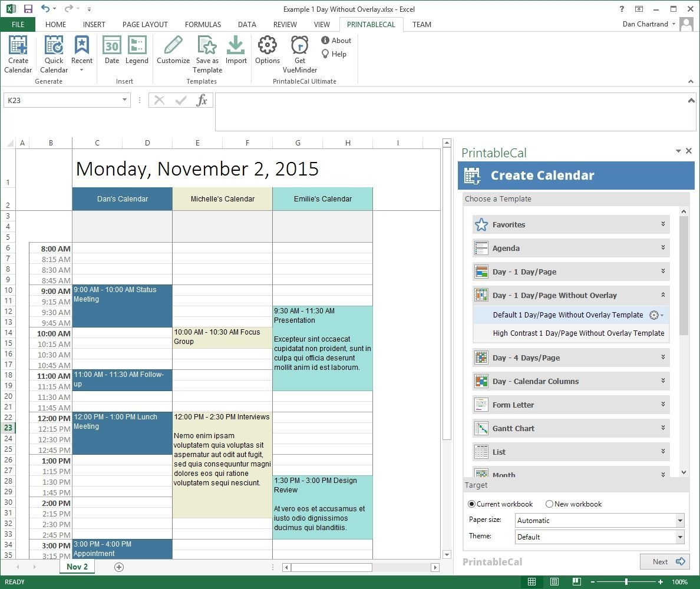The height and width of the screenshot is (589, 700).
Task: Expand the List template group
Action: [x=571, y=452]
